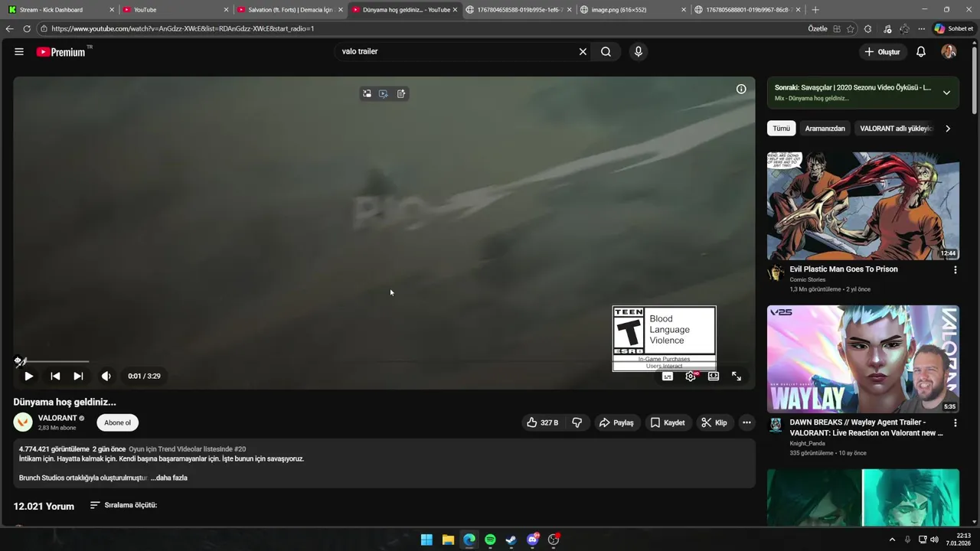
Task: Switch to theater mode view
Action: (x=714, y=376)
